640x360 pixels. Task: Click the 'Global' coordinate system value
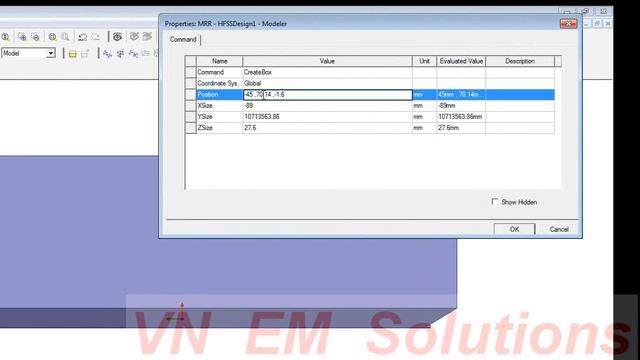[x=327, y=83]
